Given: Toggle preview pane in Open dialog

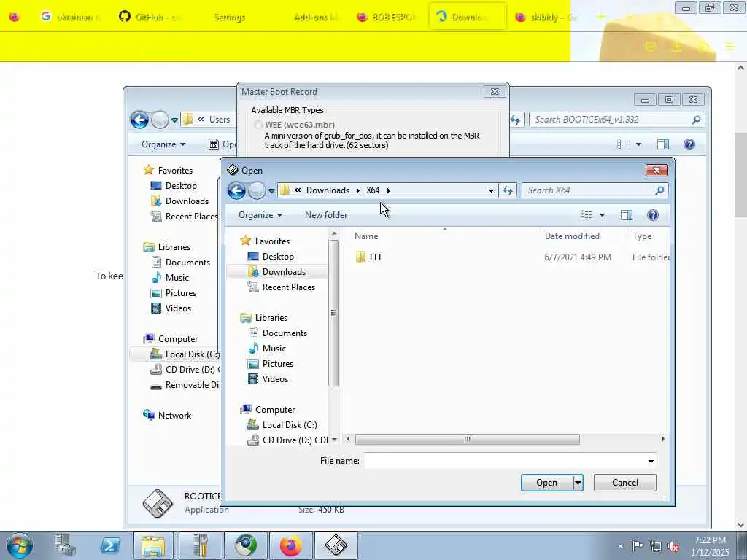Looking at the screenshot, I should [x=627, y=215].
